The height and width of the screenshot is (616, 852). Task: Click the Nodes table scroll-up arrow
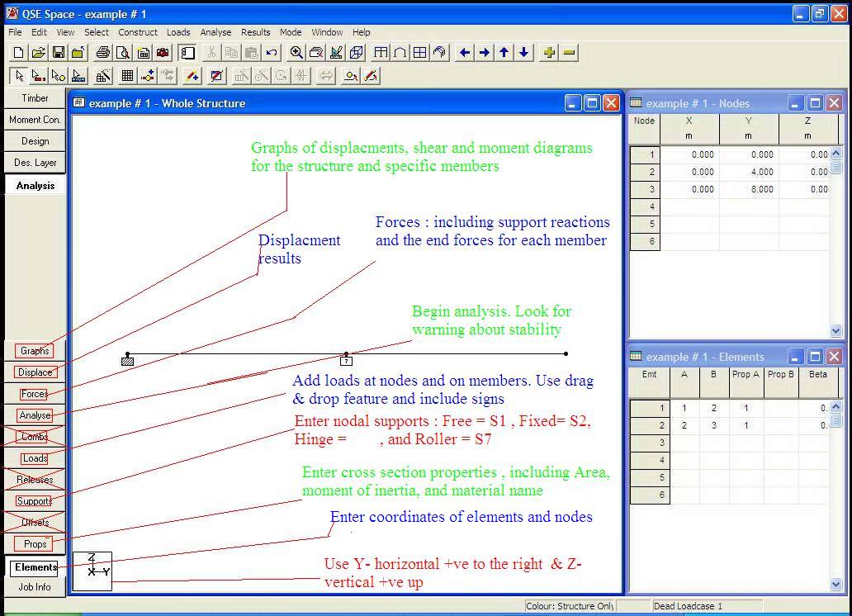[835, 154]
